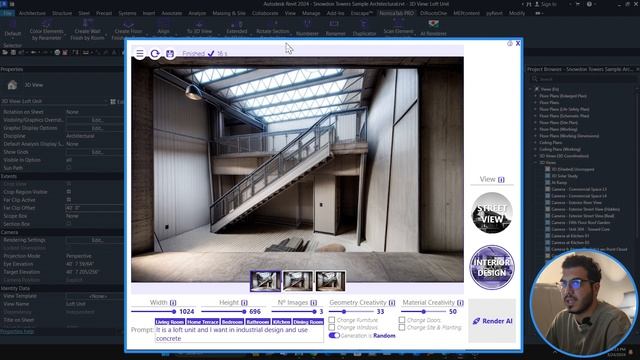Click the Width info icon
The height and width of the screenshot is (360, 640).
[173, 302]
